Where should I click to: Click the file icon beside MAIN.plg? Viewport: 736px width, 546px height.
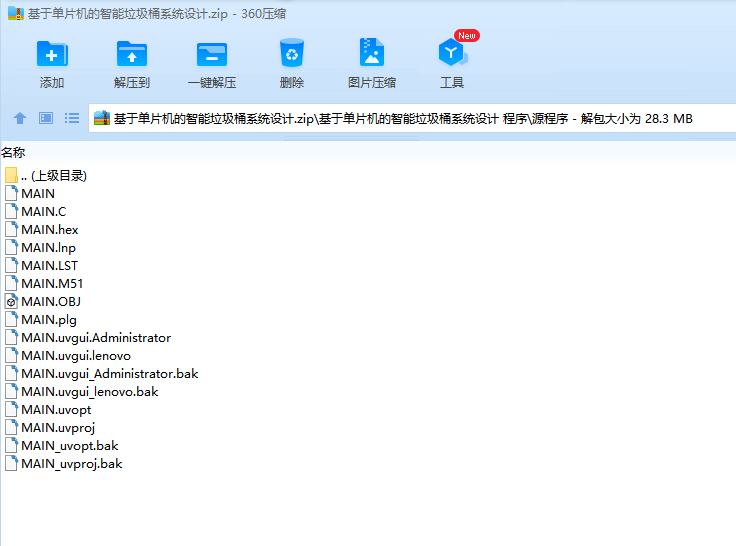tap(11, 320)
